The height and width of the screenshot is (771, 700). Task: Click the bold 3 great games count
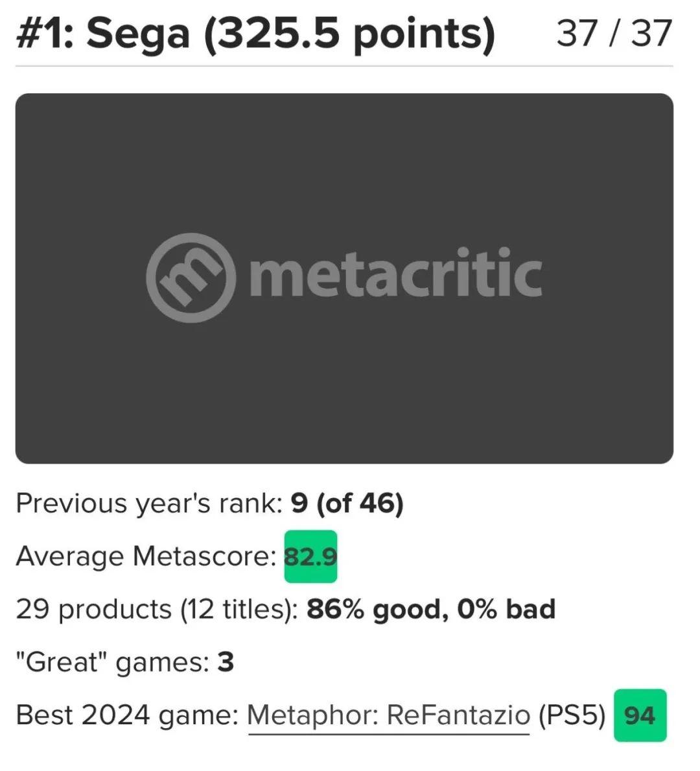point(226,663)
